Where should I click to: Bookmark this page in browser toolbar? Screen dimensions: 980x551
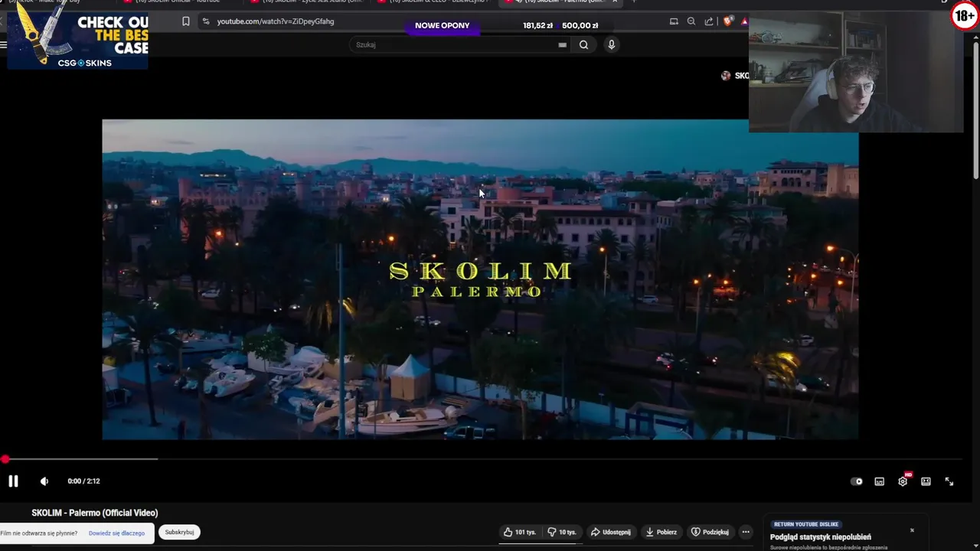(x=185, y=21)
